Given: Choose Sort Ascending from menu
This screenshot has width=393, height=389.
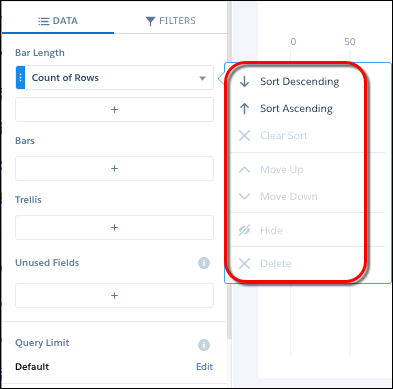Looking at the screenshot, I should (297, 108).
